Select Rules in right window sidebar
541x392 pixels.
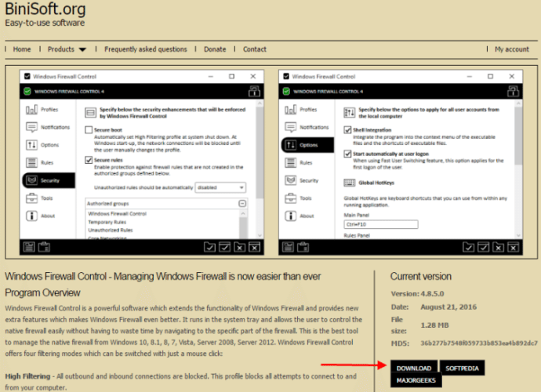pos(299,162)
